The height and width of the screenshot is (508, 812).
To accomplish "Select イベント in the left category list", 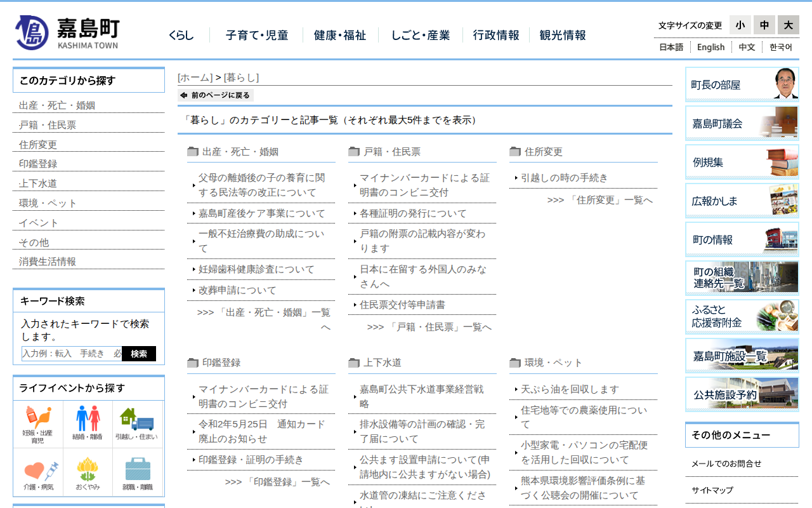I will click(x=39, y=223).
